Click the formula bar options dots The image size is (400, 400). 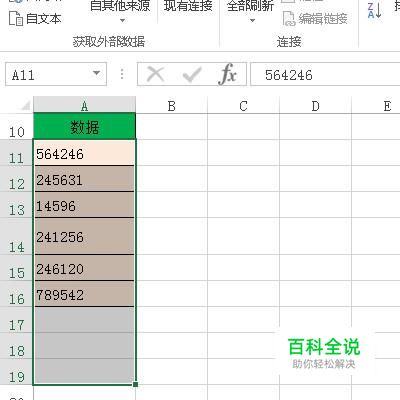122,74
